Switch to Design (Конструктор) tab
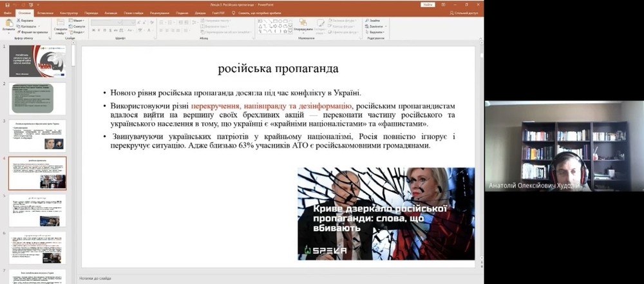This screenshot has width=644, height=284. (69, 13)
